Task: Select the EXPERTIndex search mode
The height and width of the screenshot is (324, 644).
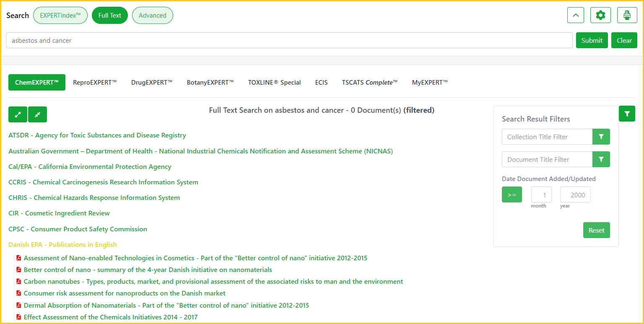Action: pyautogui.click(x=60, y=16)
